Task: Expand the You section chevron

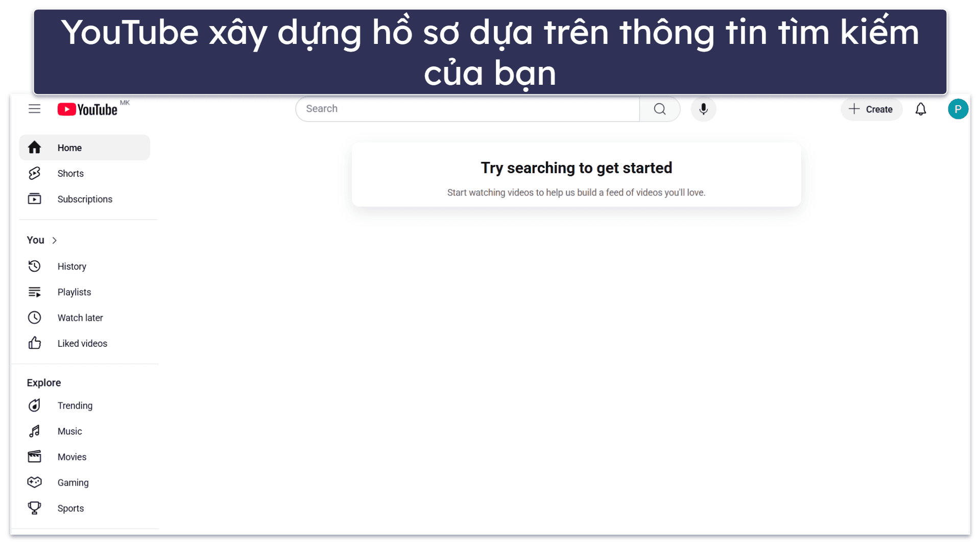Action: (55, 240)
